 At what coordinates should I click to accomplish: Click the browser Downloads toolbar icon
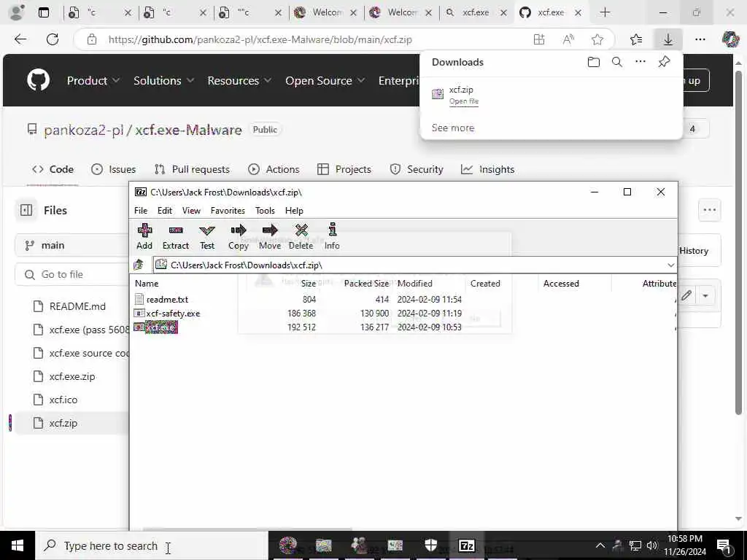[x=668, y=39]
